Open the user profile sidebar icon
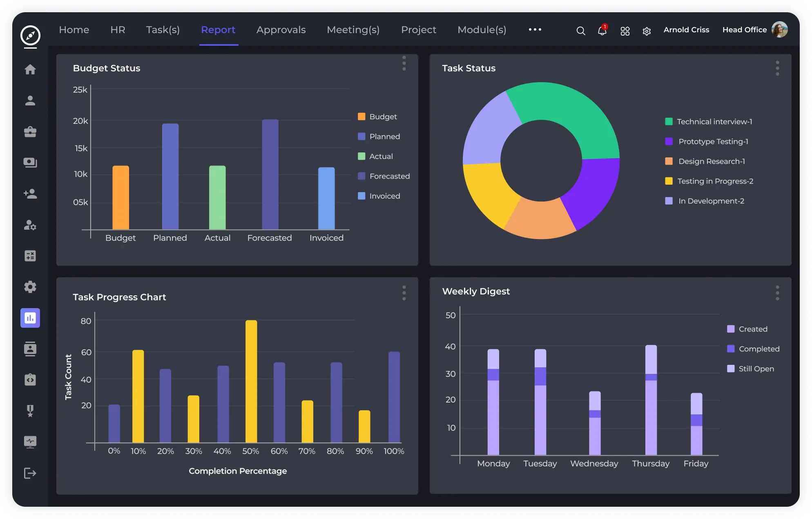Viewport: 812px width, 519px height. (30, 101)
